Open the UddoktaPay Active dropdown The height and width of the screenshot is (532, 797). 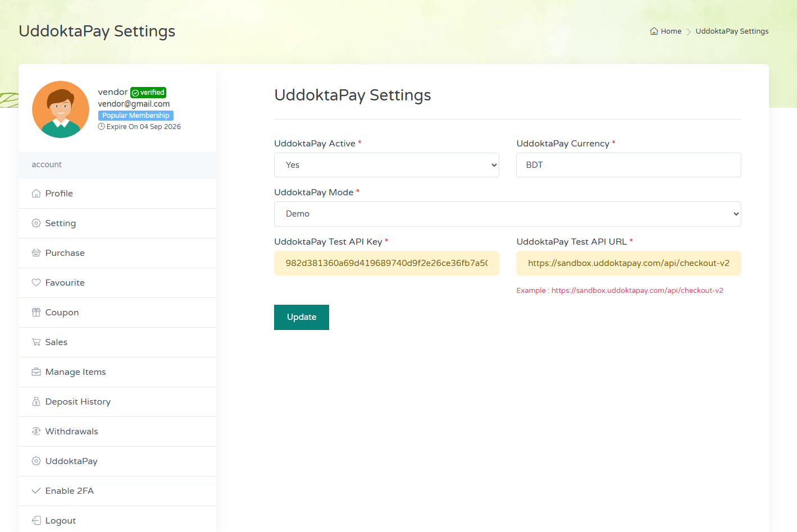[x=386, y=164]
